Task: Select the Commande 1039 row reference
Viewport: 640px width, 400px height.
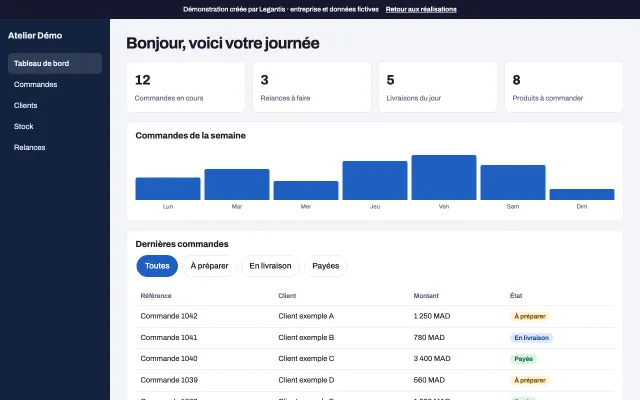Action: 169,380
